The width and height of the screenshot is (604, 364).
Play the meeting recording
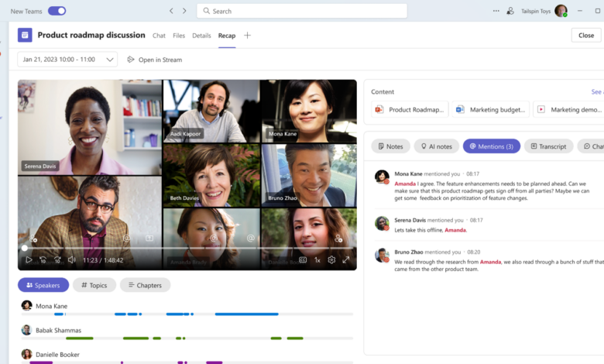pyautogui.click(x=29, y=260)
